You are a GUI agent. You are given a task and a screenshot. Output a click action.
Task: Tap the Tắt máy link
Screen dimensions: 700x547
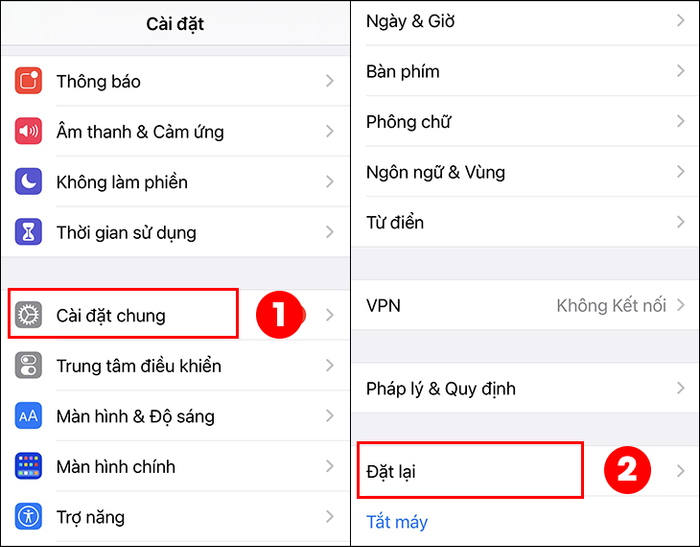(x=397, y=522)
